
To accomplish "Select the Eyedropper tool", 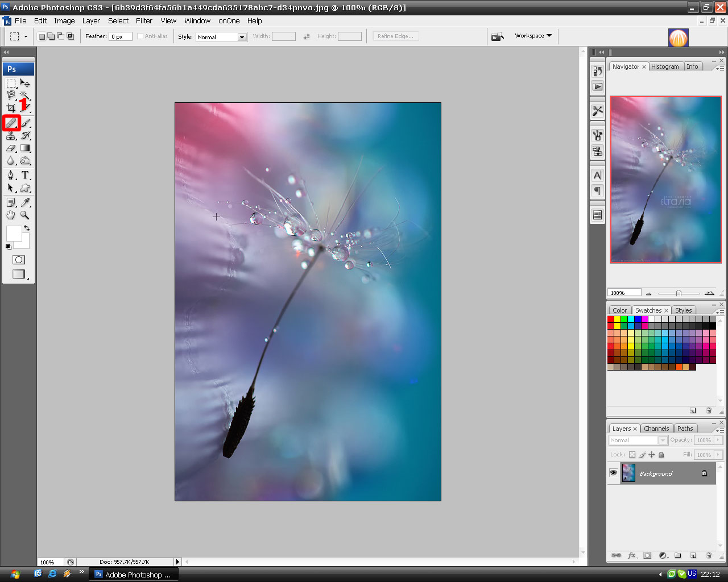I will [25, 202].
